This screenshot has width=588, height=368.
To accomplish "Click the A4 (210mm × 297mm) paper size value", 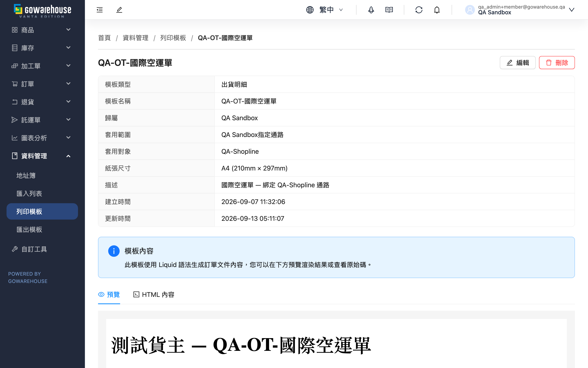I will tap(254, 168).
